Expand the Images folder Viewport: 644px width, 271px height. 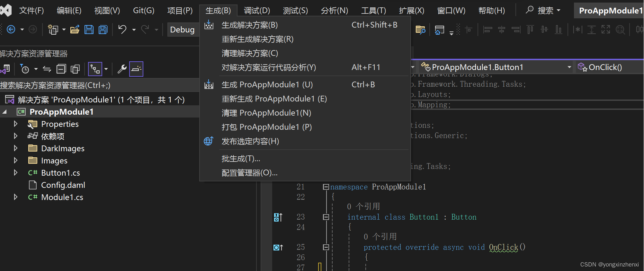(x=15, y=161)
